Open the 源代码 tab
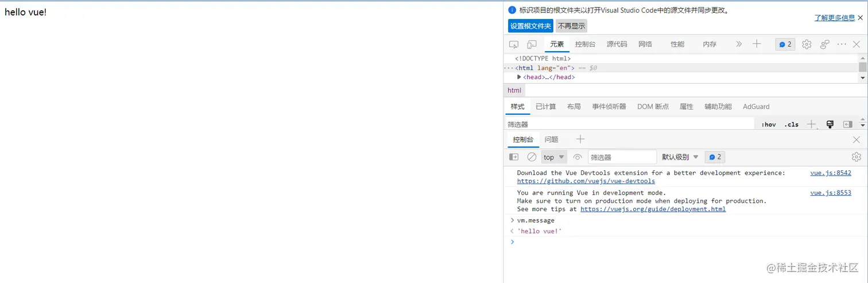This screenshot has width=868, height=283. [x=617, y=44]
